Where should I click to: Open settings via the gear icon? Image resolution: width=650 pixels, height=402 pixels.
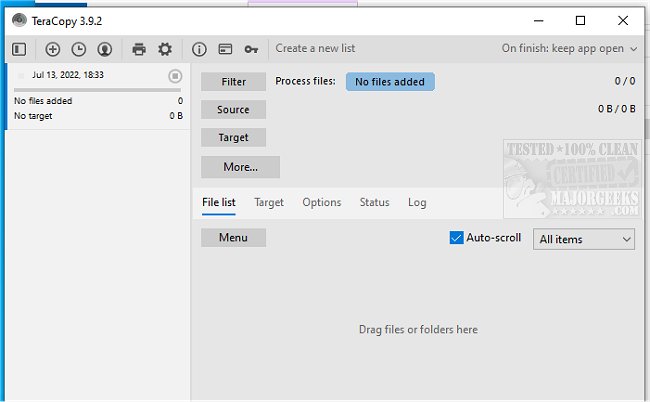tap(165, 49)
